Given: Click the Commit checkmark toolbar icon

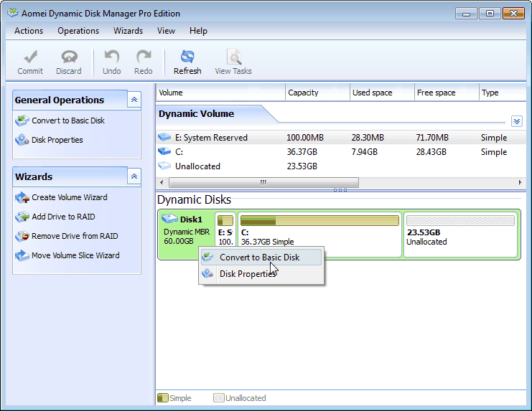Looking at the screenshot, I should 31,57.
